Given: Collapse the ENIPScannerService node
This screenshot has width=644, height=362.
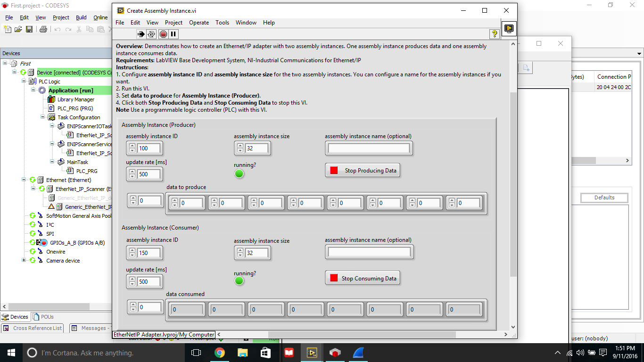Looking at the screenshot, I should point(52,144).
